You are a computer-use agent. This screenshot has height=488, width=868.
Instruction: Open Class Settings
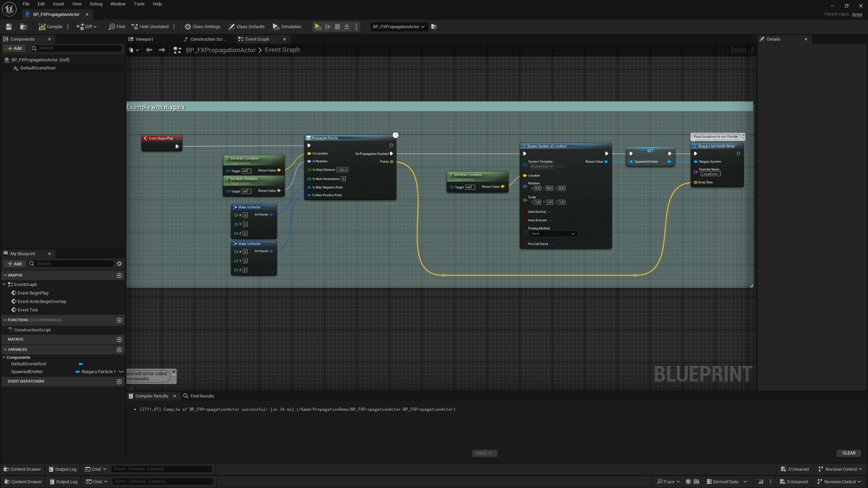(x=202, y=27)
